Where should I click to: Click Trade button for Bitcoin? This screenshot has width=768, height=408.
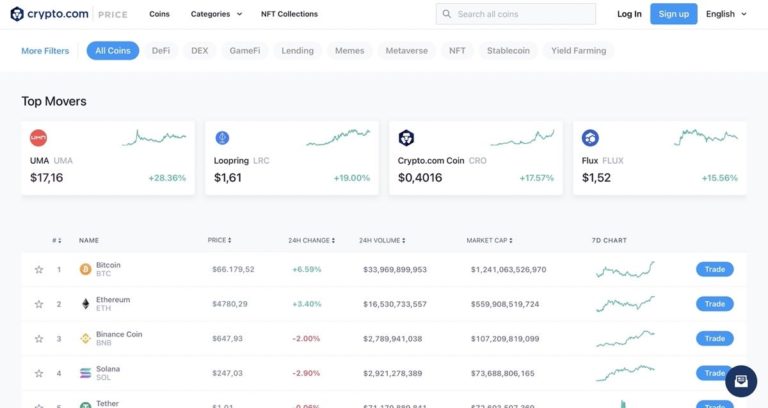click(715, 269)
